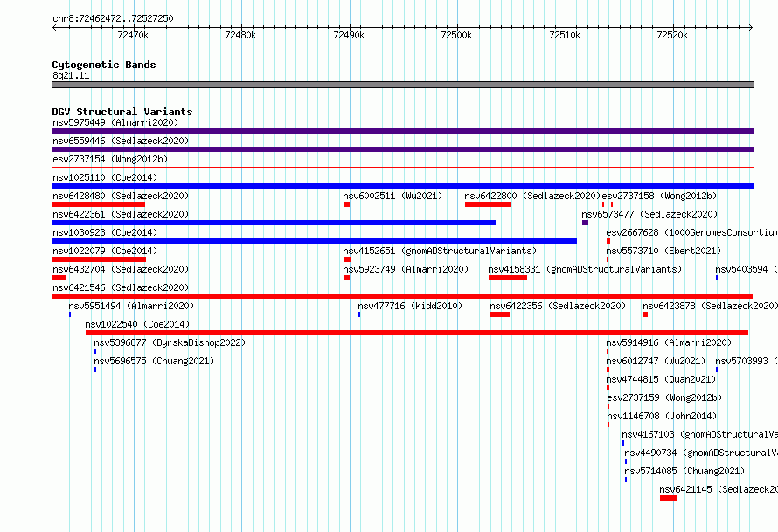This screenshot has height=532, width=778.
Task: Open the esv2737154 (Wong2012b) variant label
Action: [110, 159]
